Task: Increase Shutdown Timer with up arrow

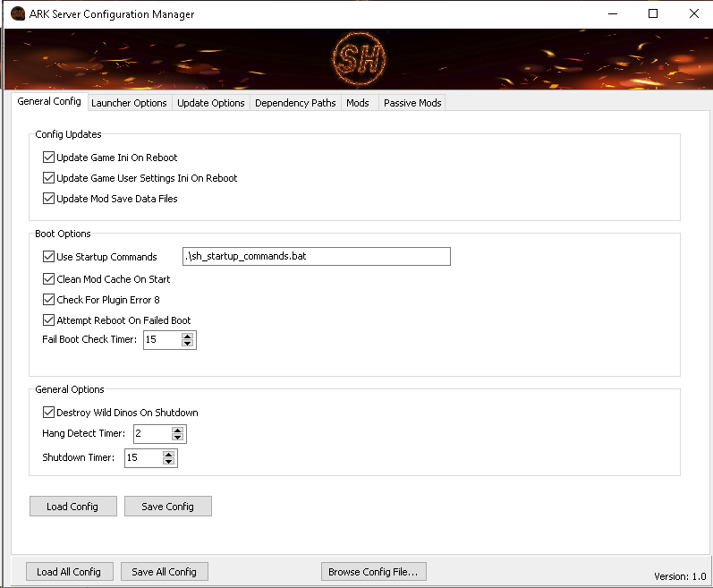Action: coord(168,454)
